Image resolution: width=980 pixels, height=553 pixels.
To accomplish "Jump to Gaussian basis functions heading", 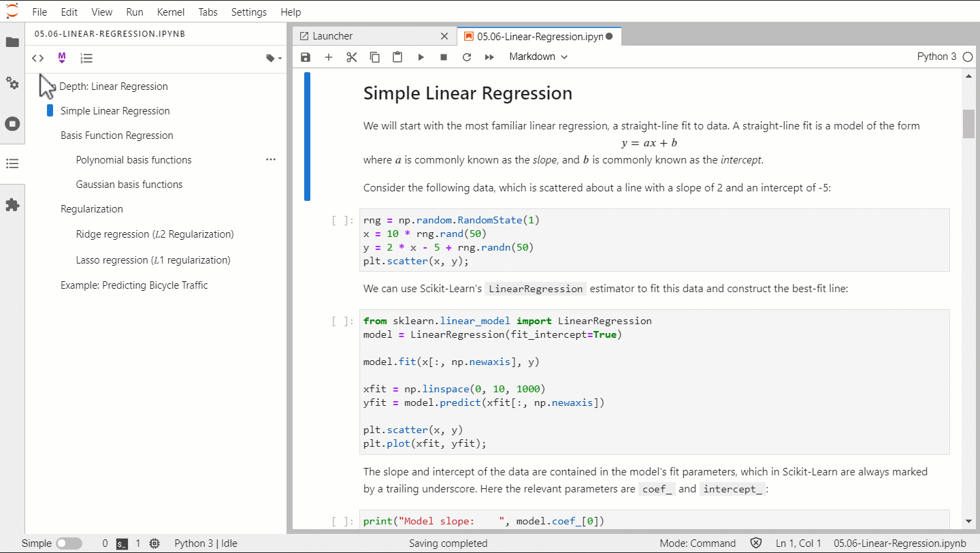I will click(129, 184).
